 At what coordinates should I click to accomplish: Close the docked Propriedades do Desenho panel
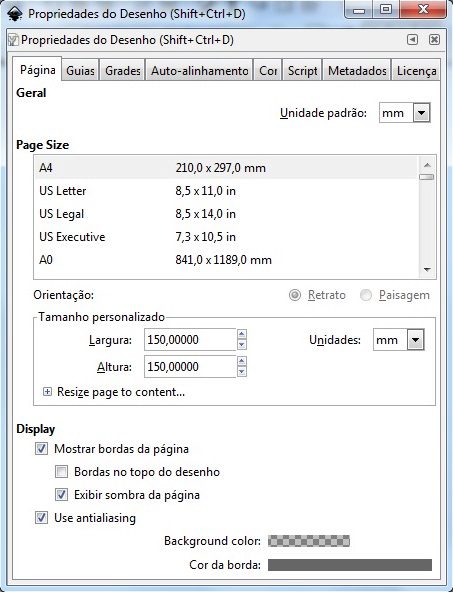pos(434,39)
